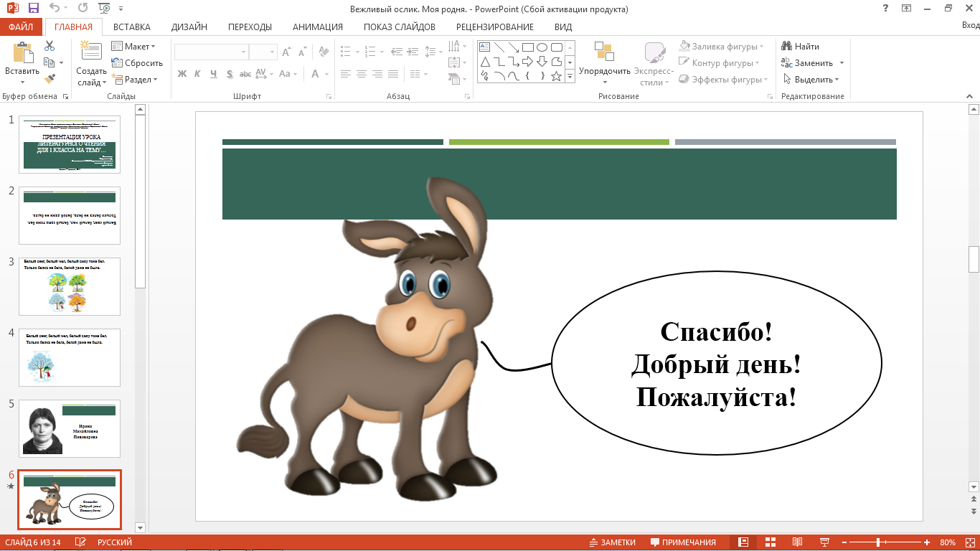Switch to the ДИЗАЙН tab
Viewport: 980px width, 551px height.
coord(189,27)
